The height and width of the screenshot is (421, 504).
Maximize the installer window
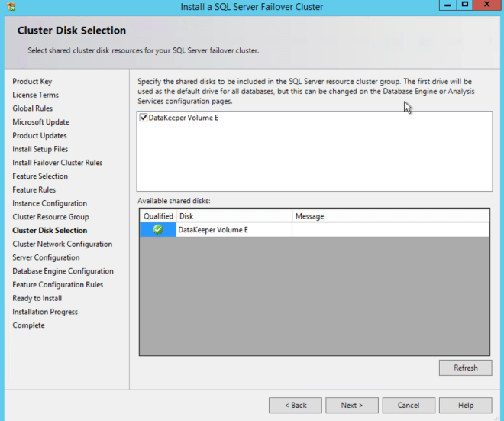click(465, 5)
